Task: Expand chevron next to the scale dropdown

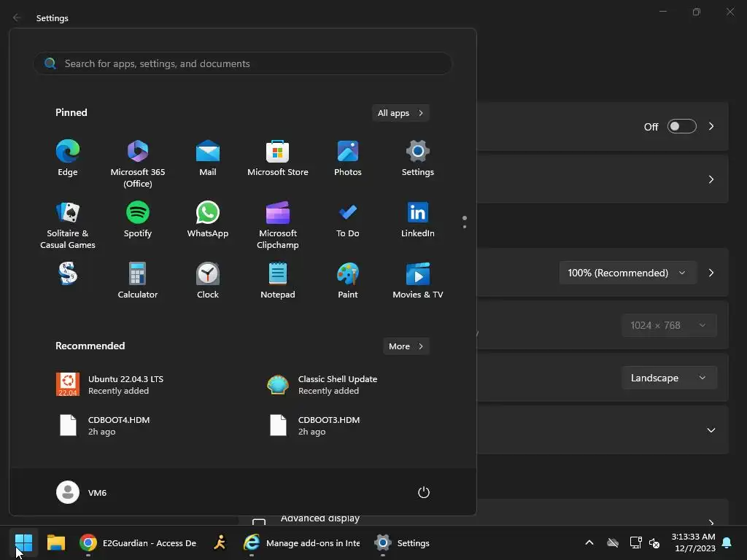Action: click(x=711, y=273)
